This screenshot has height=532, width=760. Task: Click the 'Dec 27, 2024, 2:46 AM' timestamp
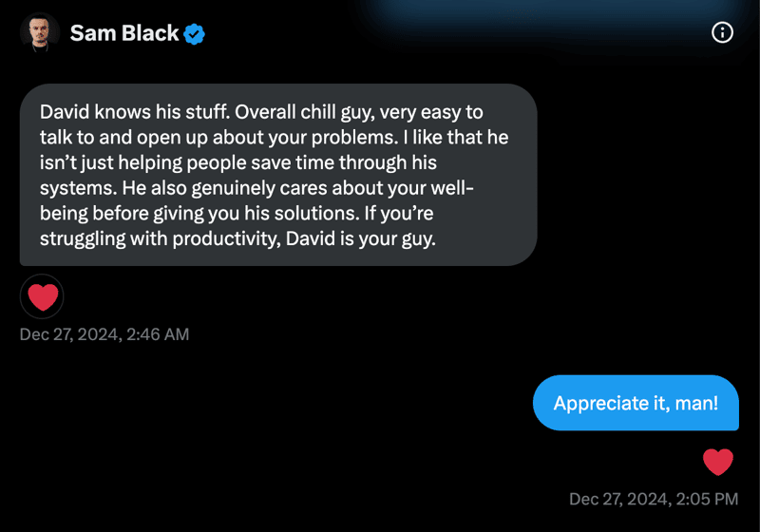(x=104, y=334)
